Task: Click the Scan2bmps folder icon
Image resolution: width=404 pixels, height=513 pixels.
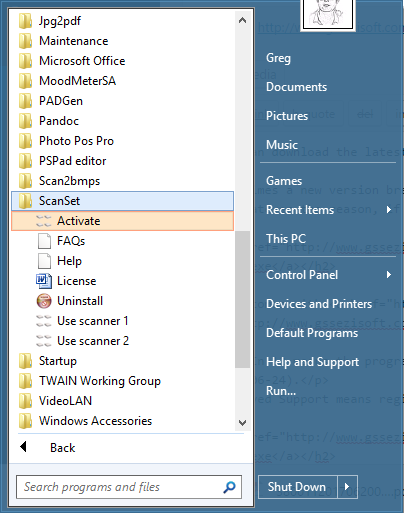Action: click(x=26, y=181)
